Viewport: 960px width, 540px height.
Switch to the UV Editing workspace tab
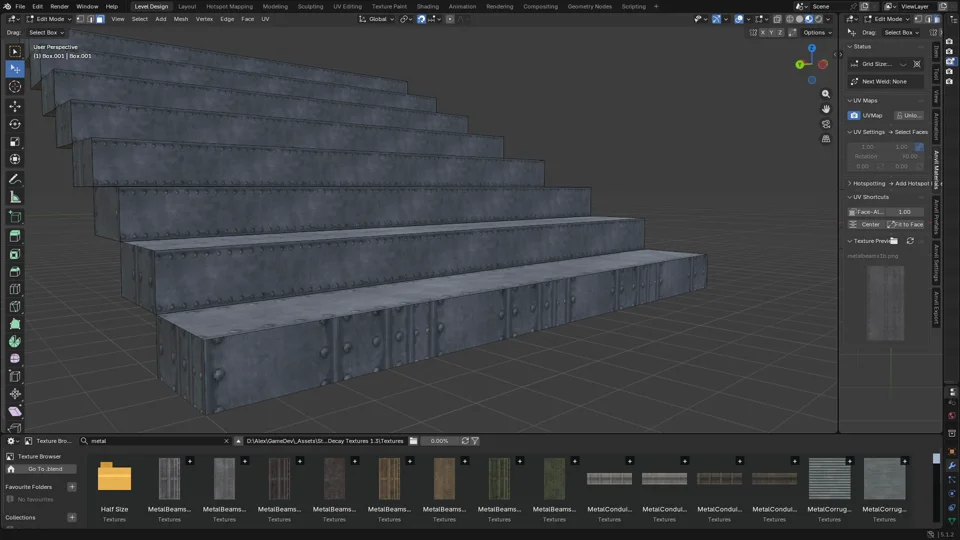coord(347,6)
